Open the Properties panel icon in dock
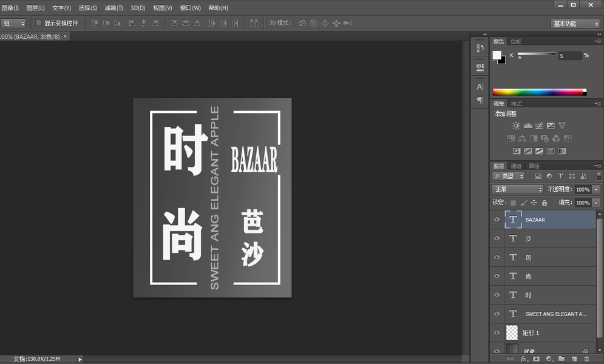The image size is (604, 364). (x=480, y=67)
